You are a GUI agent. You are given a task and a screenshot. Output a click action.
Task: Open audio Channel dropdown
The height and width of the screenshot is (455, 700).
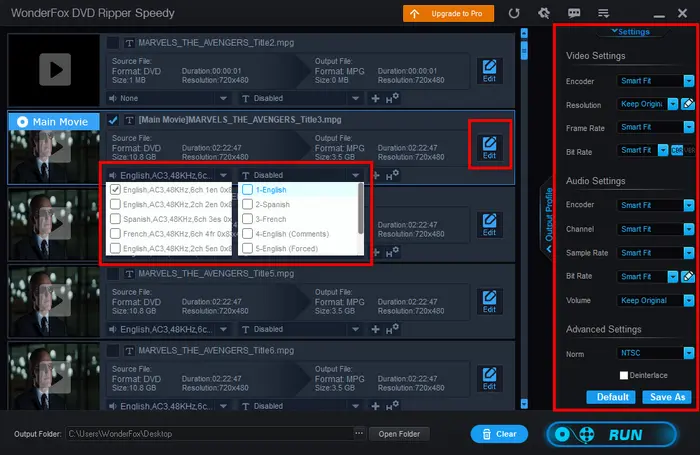click(x=656, y=229)
